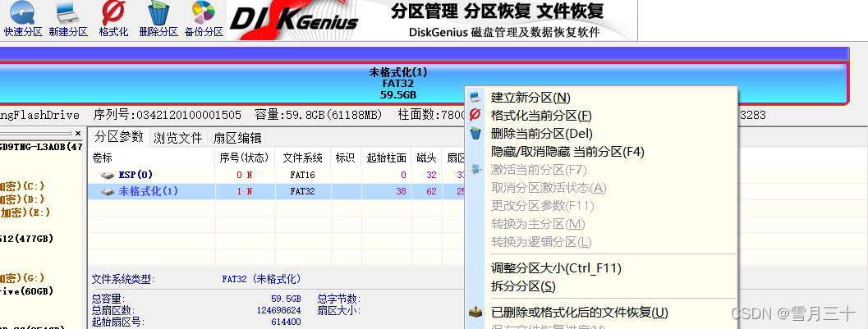Image resolution: width=868 pixels, height=329 pixels.
Task: Select the 60GB flash drive tree item
Action: [26, 291]
